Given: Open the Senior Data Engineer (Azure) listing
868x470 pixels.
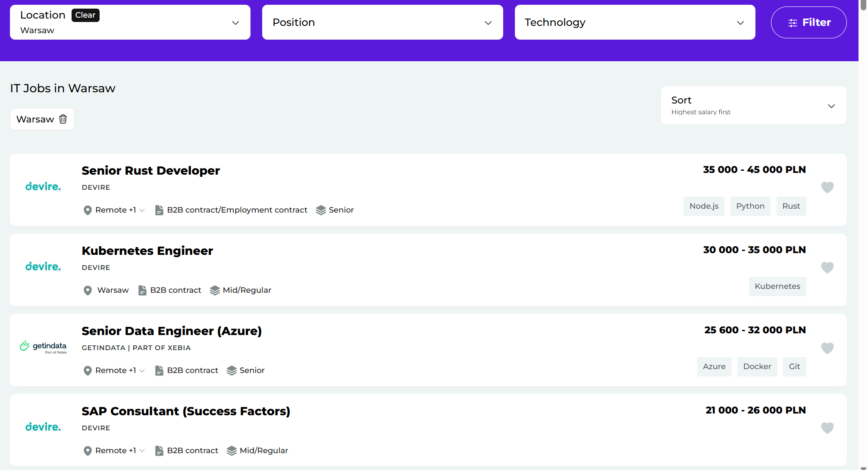Looking at the screenshot, I should 172,331.
